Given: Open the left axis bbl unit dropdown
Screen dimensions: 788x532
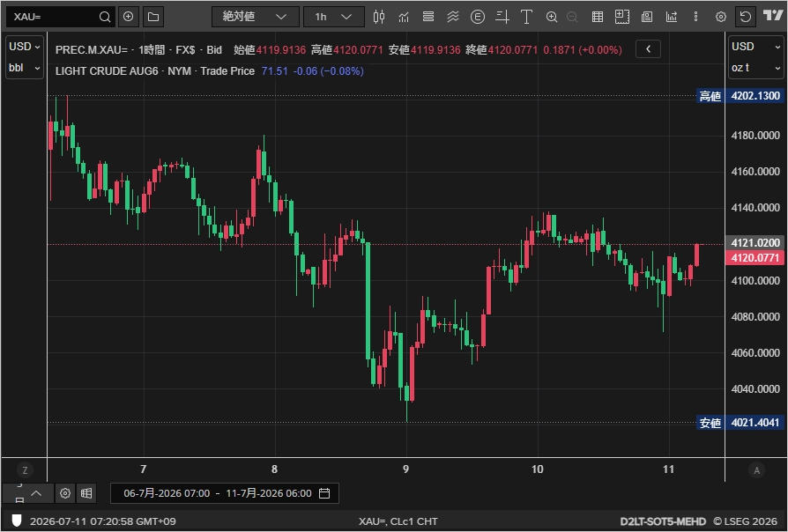Looking at the screenshot, I should (x=24, y=68).
